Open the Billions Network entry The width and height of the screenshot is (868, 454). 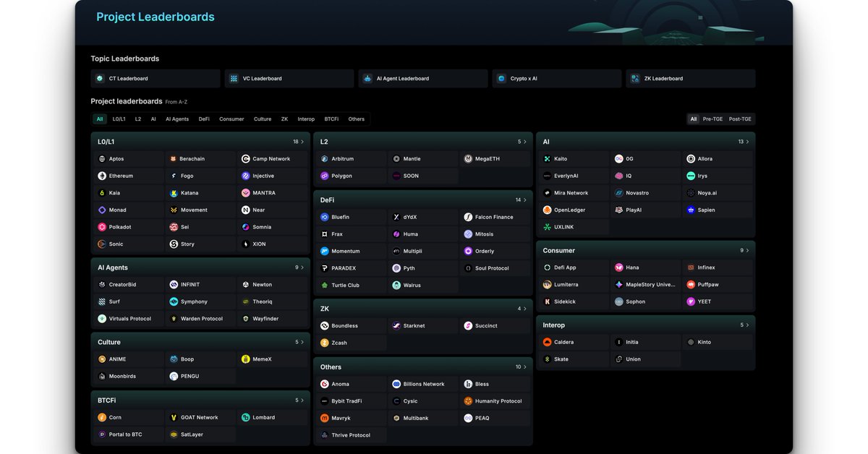click(x=423, y=384)
